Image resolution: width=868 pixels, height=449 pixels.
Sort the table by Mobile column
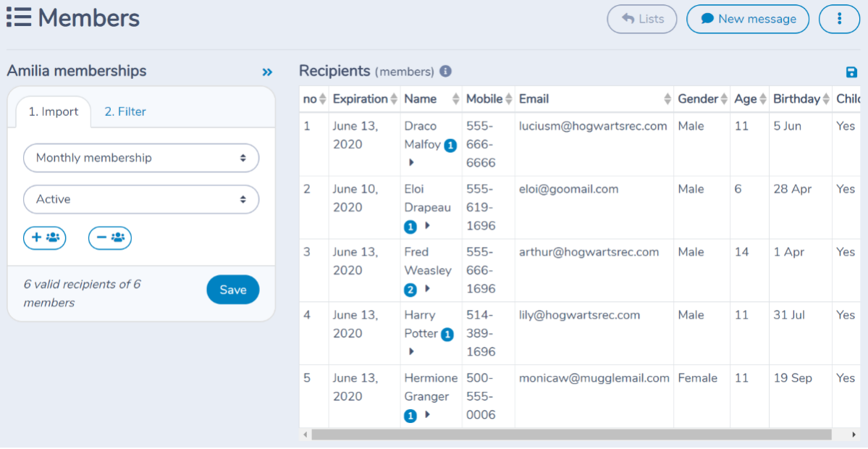[x=489, y=99]
